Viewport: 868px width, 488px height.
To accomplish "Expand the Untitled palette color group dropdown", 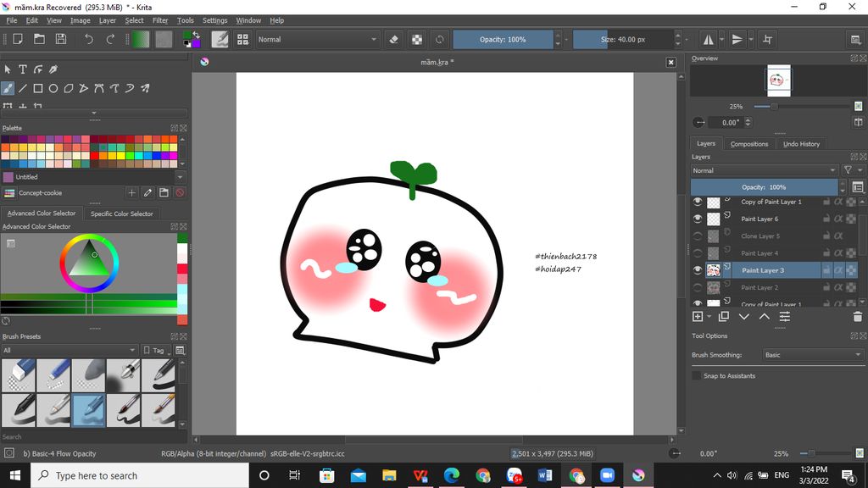I will (180, 177).
